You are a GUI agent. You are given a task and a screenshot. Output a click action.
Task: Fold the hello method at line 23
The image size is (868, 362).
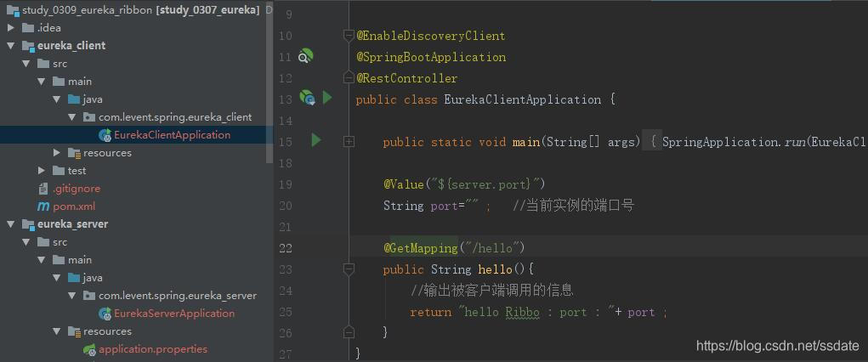pyautogui.click(x=349, y=269)
